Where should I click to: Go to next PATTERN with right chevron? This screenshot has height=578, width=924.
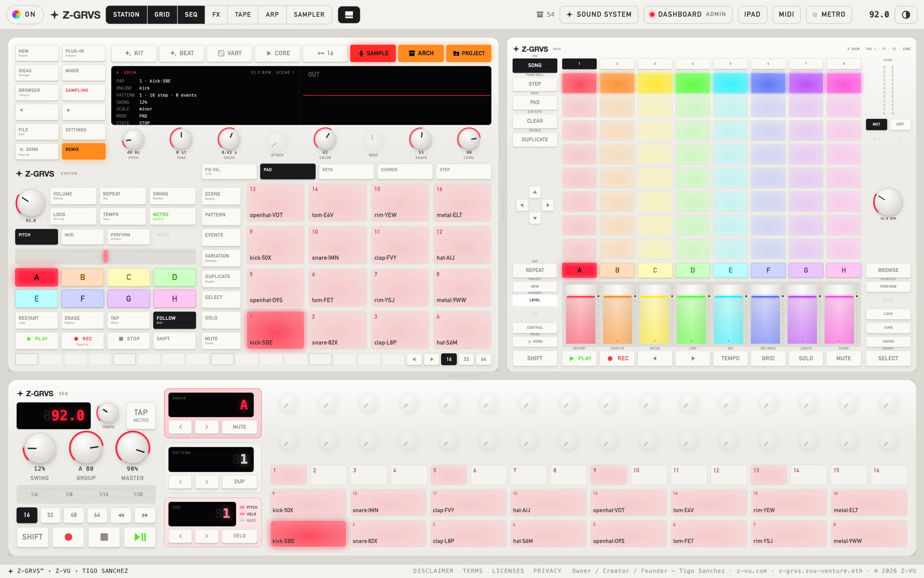tap(207, 481)
